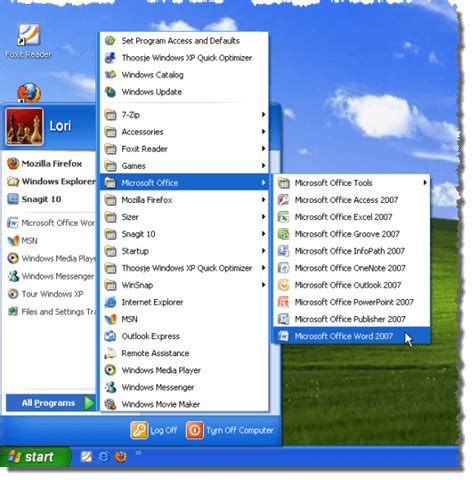Click the Access 2007 icon
Viewport: 473px width, 480px height.
284,200
